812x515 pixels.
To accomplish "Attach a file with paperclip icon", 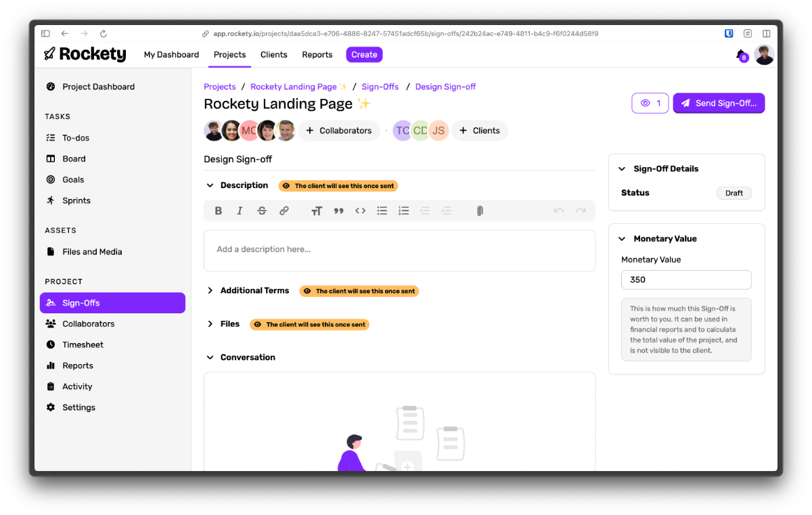I will [480, 211].
